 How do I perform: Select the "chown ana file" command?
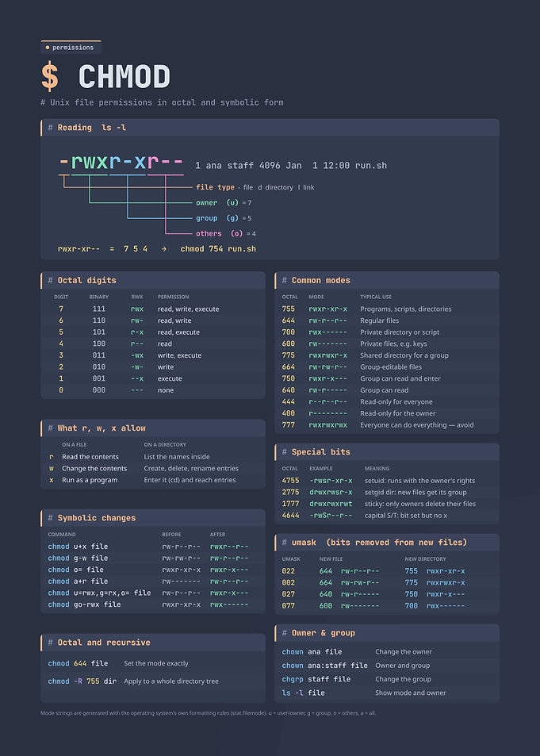(x=312, y=652)
